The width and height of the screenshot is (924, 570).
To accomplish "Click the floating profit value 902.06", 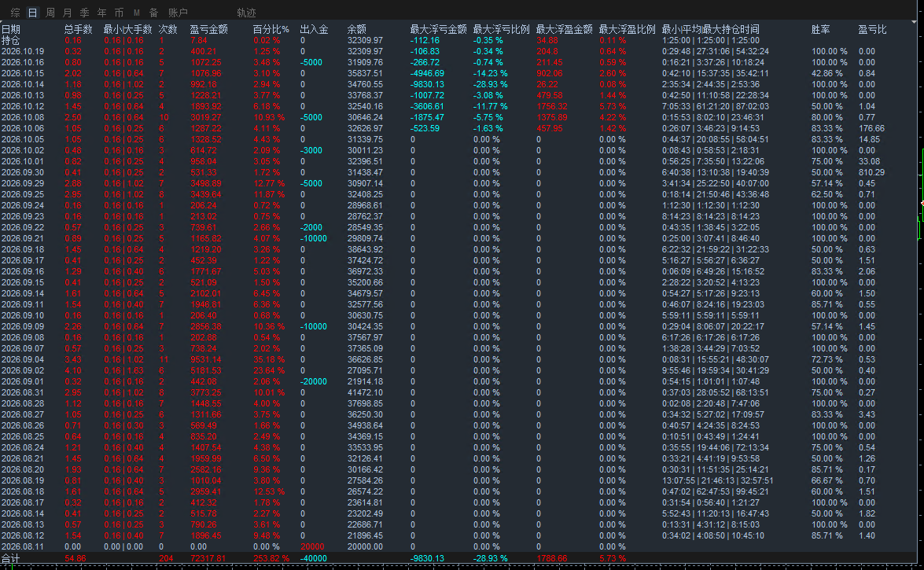I will [550, 73].
